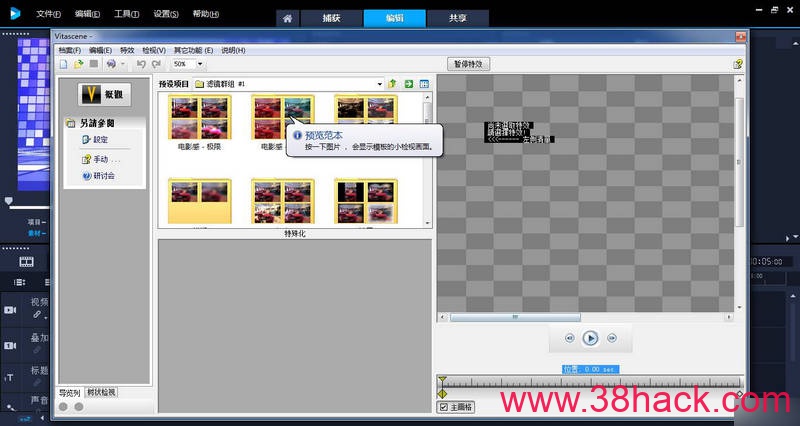Select the black-framed preset thumbnail in the bottom row

coord(366,201)
